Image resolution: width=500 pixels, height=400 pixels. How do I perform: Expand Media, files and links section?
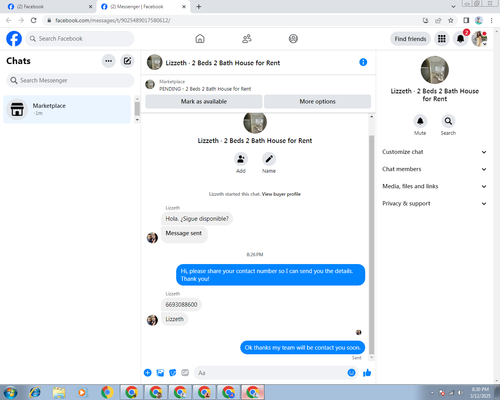click(434, 186)
